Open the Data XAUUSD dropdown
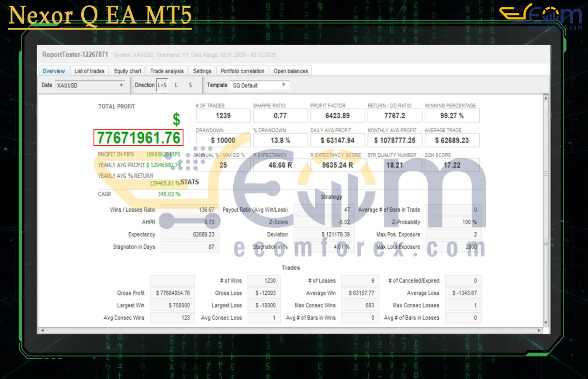The width and height of the screenshot is (588, 379). (x=90, y=86)
